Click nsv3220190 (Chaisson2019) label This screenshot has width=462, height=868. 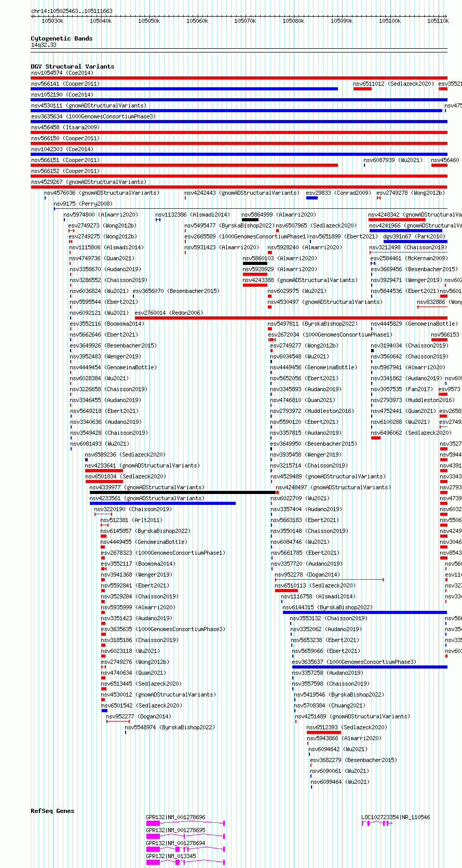click(133, 509)
